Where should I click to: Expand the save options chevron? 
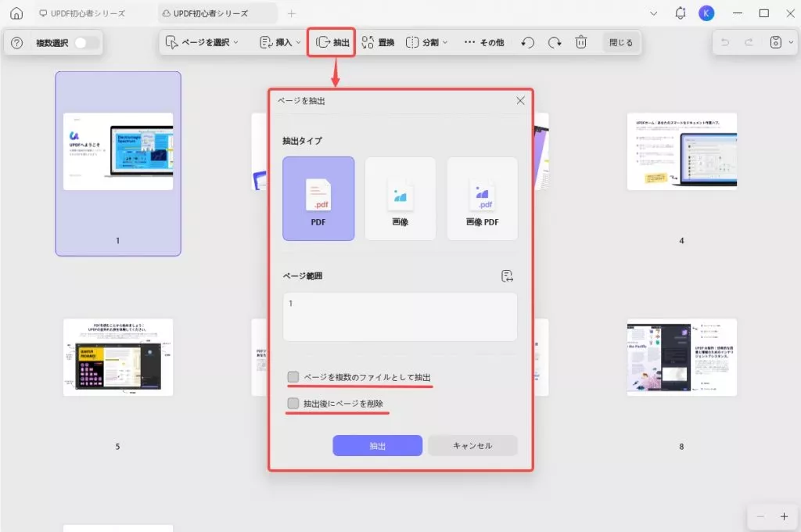791,42
